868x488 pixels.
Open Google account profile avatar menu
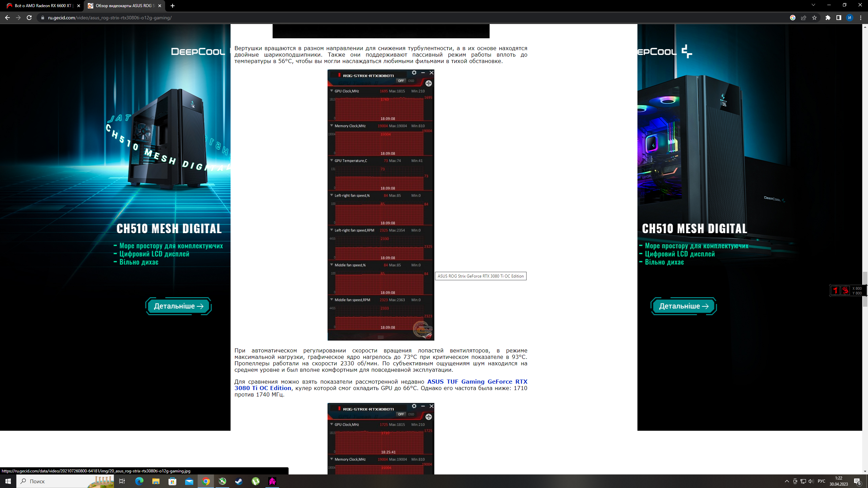[x=850, y=18]
